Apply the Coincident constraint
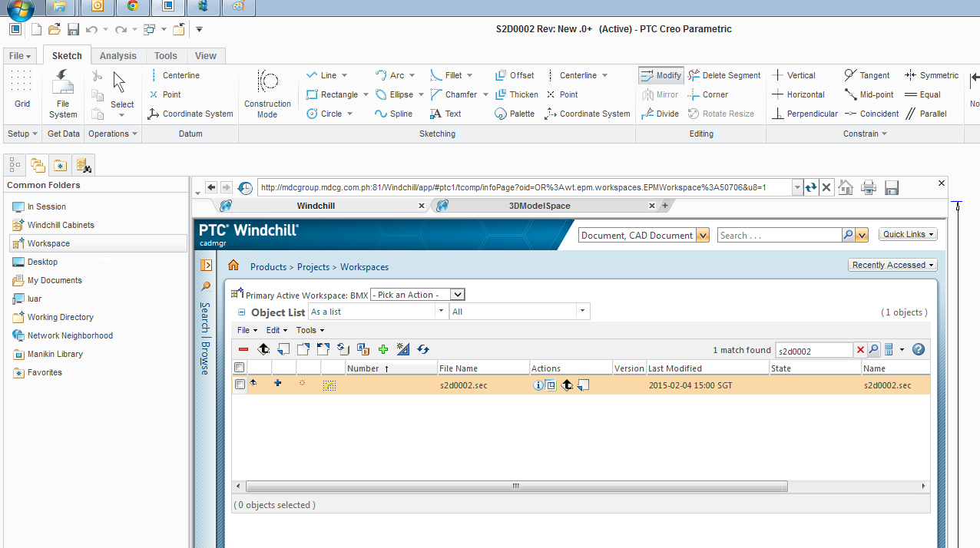The height and width of the screenshot is (548, 980). click(x=872, y=114)
